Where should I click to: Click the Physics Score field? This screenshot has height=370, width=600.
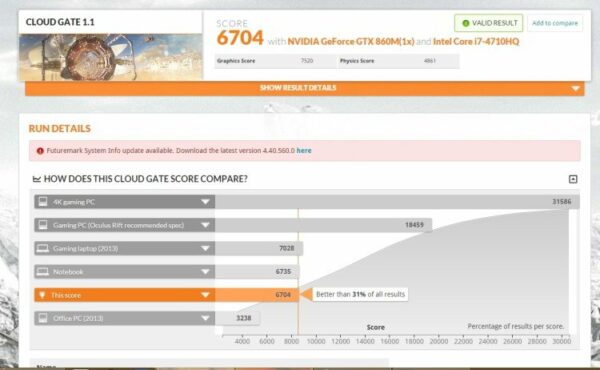point(398,61)
